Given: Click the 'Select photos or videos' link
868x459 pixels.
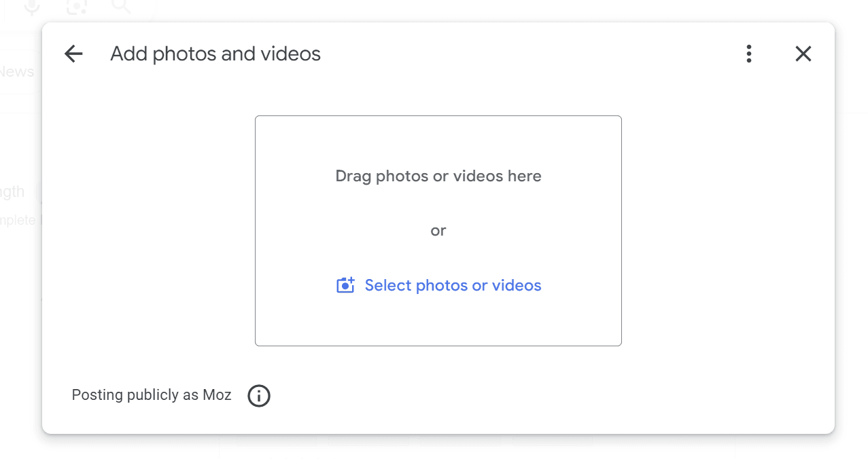Looking at the screenshot, I should (453, 285).
